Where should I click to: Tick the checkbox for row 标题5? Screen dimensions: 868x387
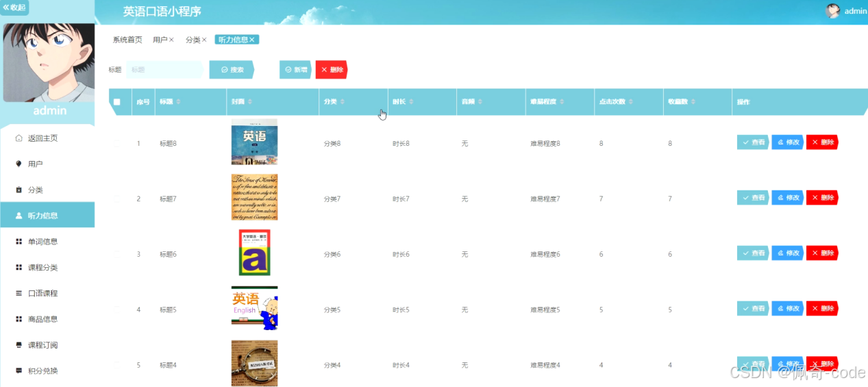click(x=117, y=310)
